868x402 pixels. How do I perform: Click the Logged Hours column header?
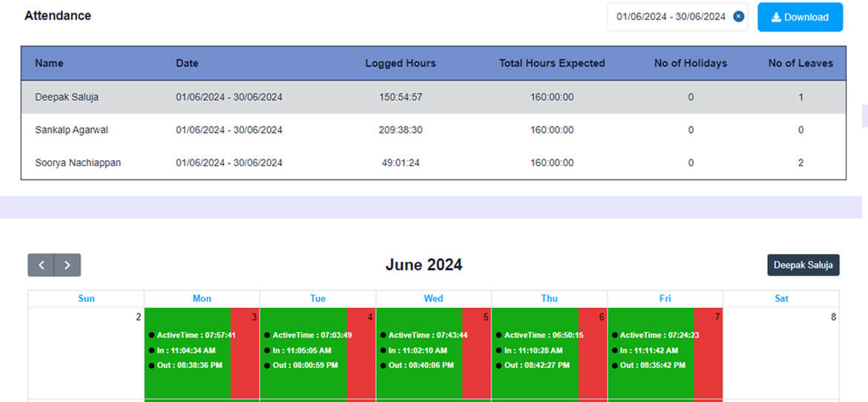[400, 63]
